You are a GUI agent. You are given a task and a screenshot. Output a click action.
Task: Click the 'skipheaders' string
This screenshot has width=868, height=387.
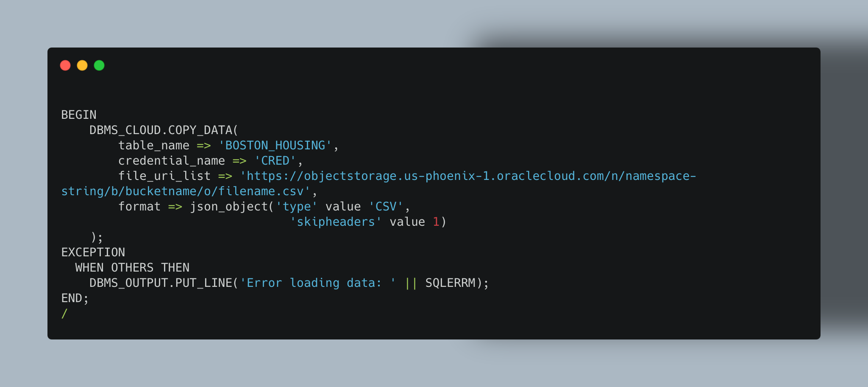click(x=336, y=222)
